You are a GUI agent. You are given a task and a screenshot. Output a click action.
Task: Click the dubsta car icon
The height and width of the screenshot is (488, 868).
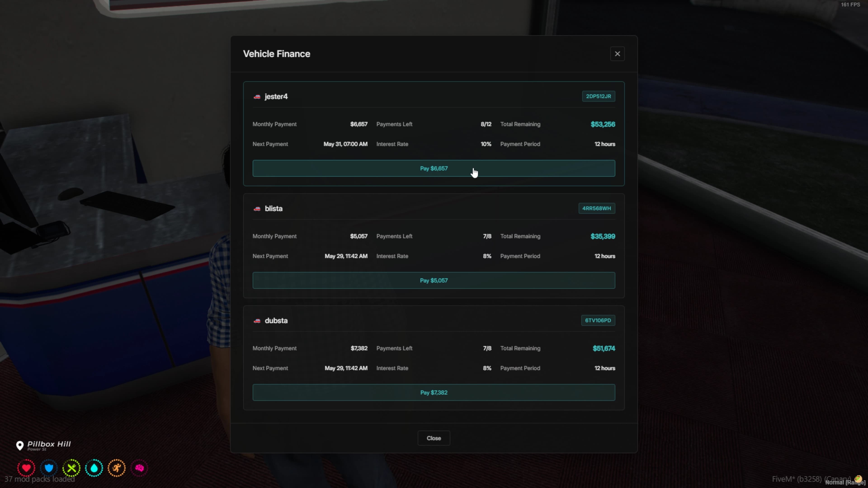(x=257, y=321)
